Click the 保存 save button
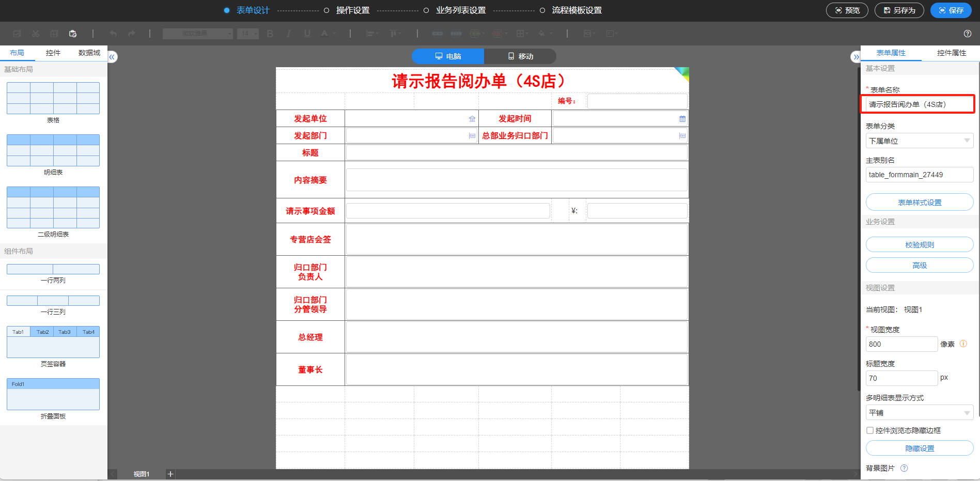This screenshot has height=481, width=980. click(x=951, y=10)
